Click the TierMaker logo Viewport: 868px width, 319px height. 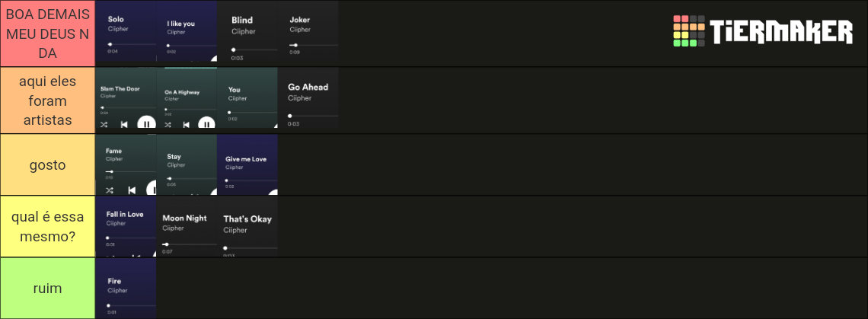tap(763, 31)
